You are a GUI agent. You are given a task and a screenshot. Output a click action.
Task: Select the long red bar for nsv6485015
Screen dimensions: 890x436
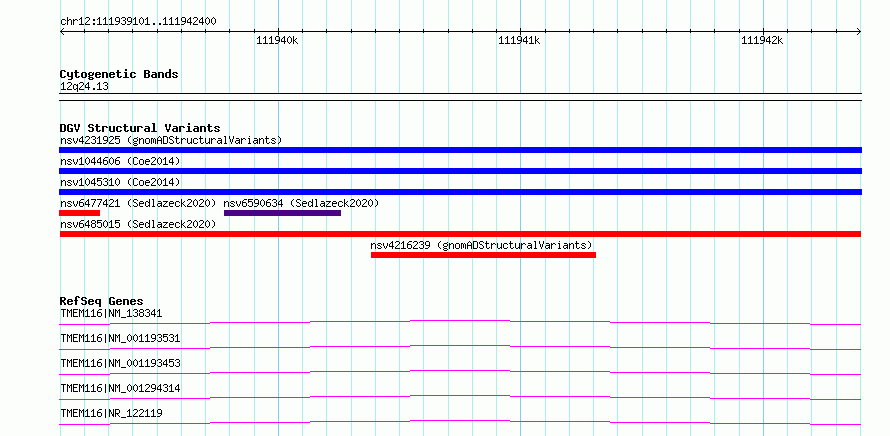(460, 234)
